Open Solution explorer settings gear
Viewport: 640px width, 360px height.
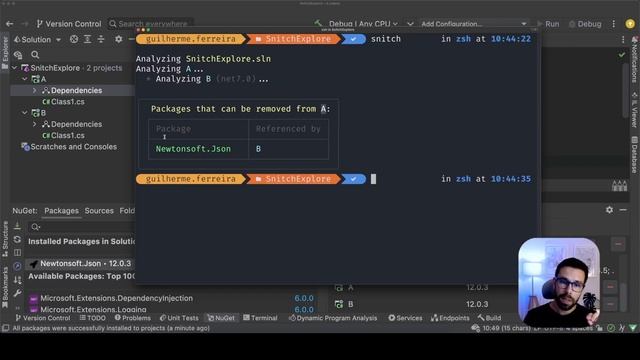118,39
